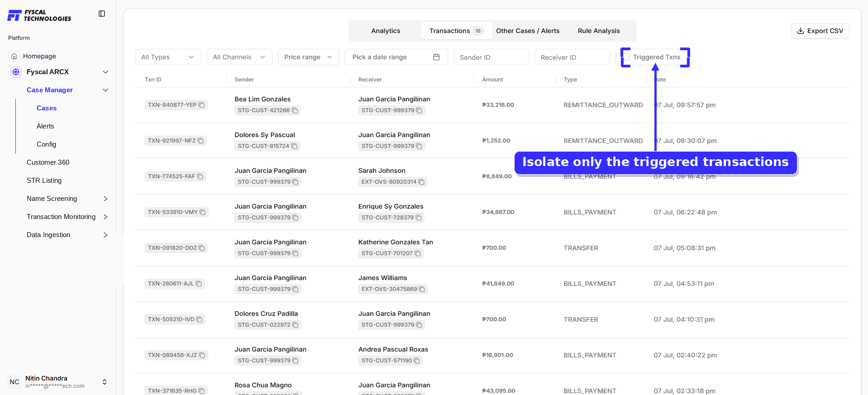Copy transaction ID TXN-089458-XJZ
The image size is (868, 395).
202,355
